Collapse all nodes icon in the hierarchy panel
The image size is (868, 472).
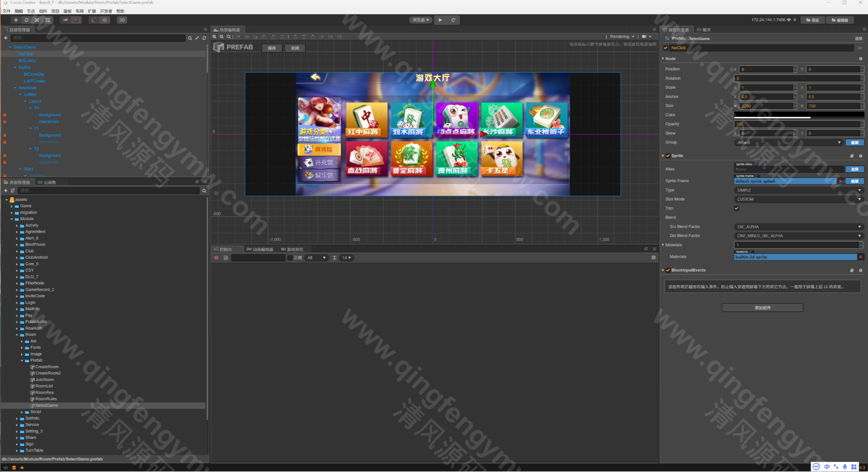(x=197, y=38)
